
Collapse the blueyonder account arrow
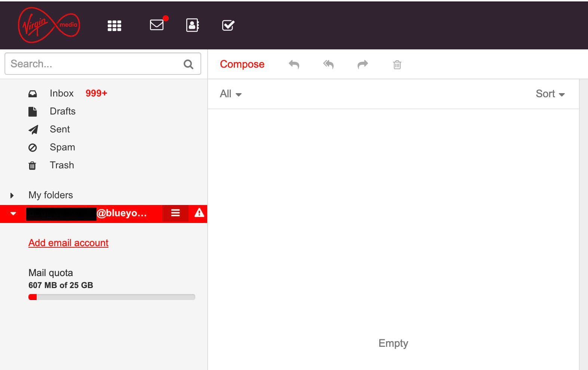pyautogui.click(x=13, y=214)
